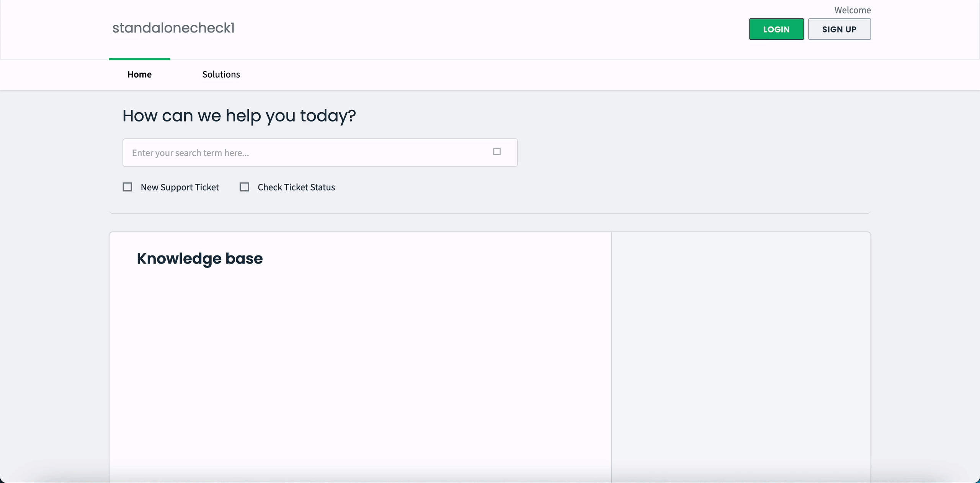The image size is (980, 483).
Task: Open the New Support Ticket link
Action: (180, 187)
